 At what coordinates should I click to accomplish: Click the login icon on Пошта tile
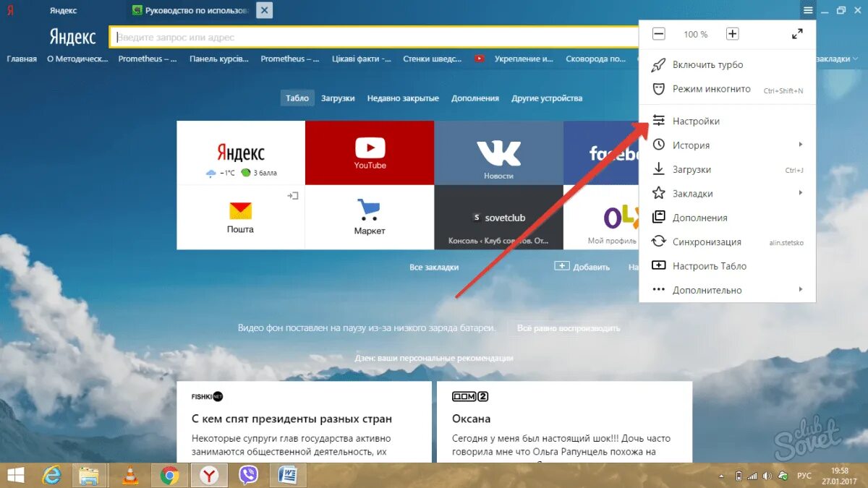pos(293,196)
